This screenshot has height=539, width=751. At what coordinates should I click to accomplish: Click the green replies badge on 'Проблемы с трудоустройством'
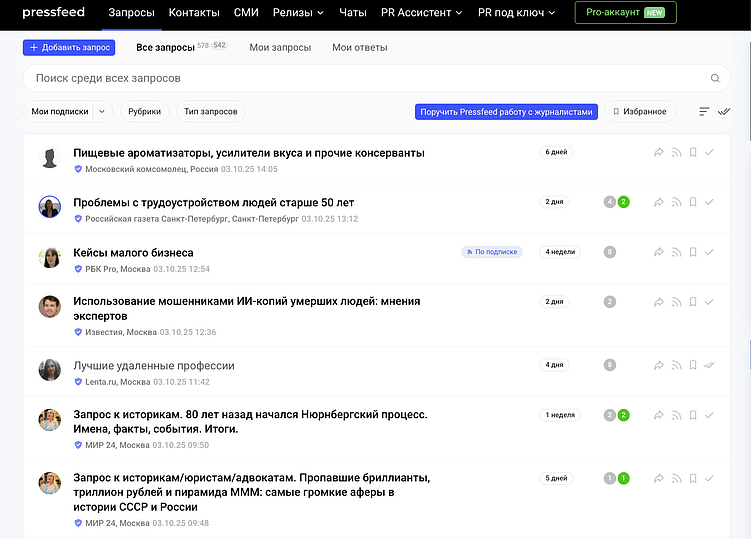(624, 202)
